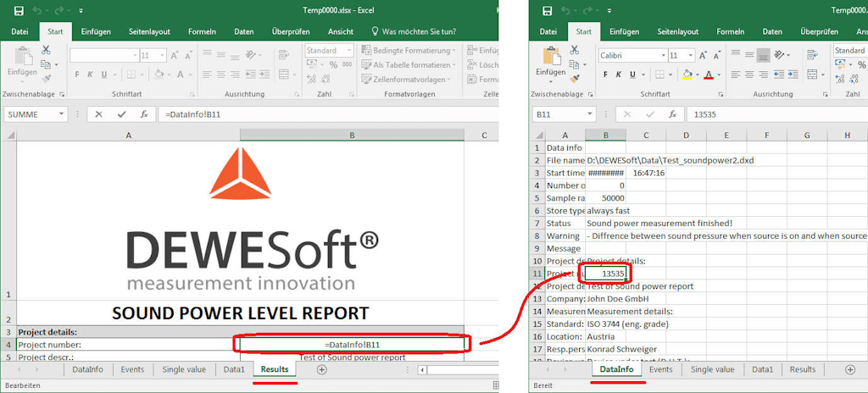Cancel formula entry X in the left window
This screenshot has height=393, width=868.
point(98,114)
